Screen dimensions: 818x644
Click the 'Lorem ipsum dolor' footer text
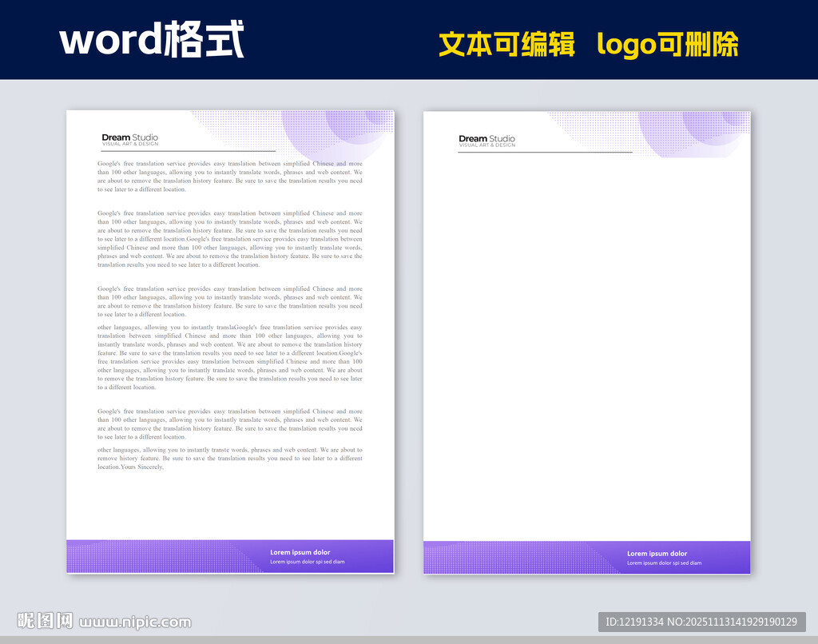300,551
